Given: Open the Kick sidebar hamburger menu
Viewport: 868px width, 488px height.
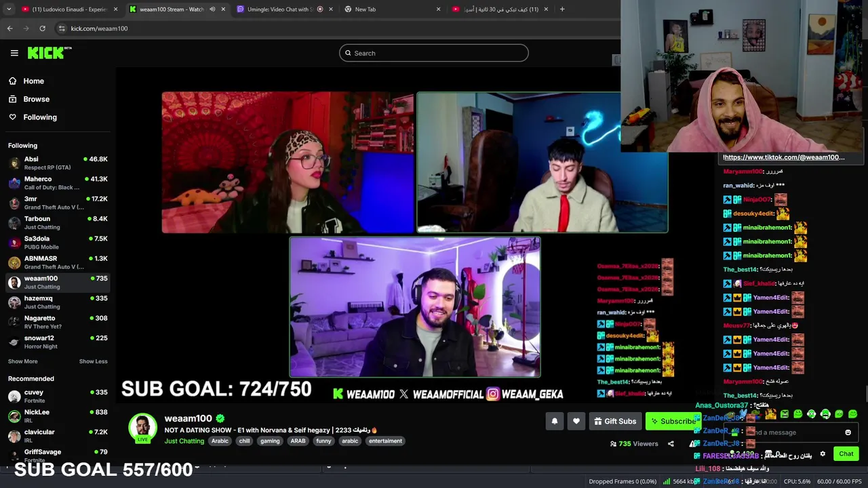Looking at the screenshot, I should [14, 53].
